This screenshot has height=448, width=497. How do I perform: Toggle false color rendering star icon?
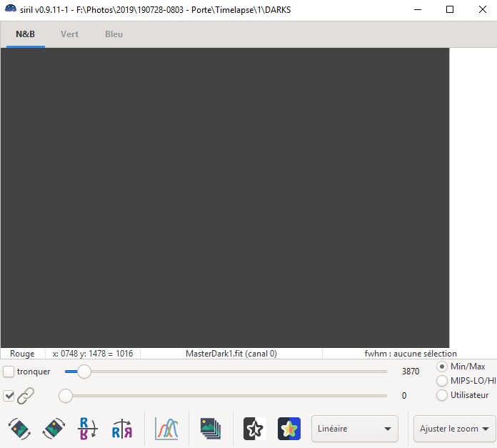click(x=289, y=429)
